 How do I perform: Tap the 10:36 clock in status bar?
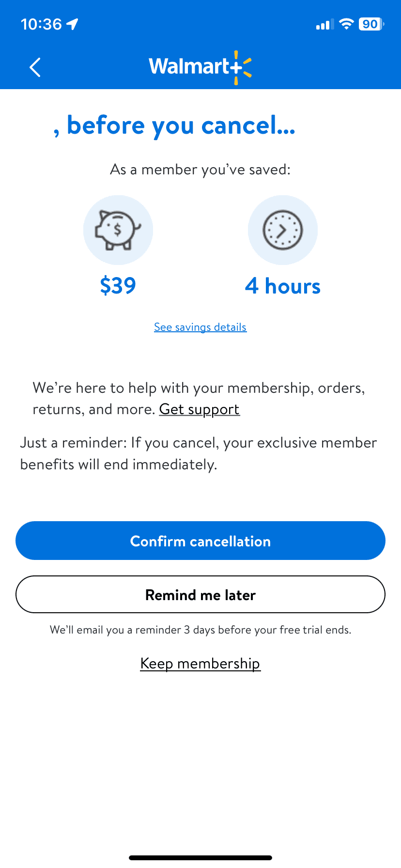[41, 24]
